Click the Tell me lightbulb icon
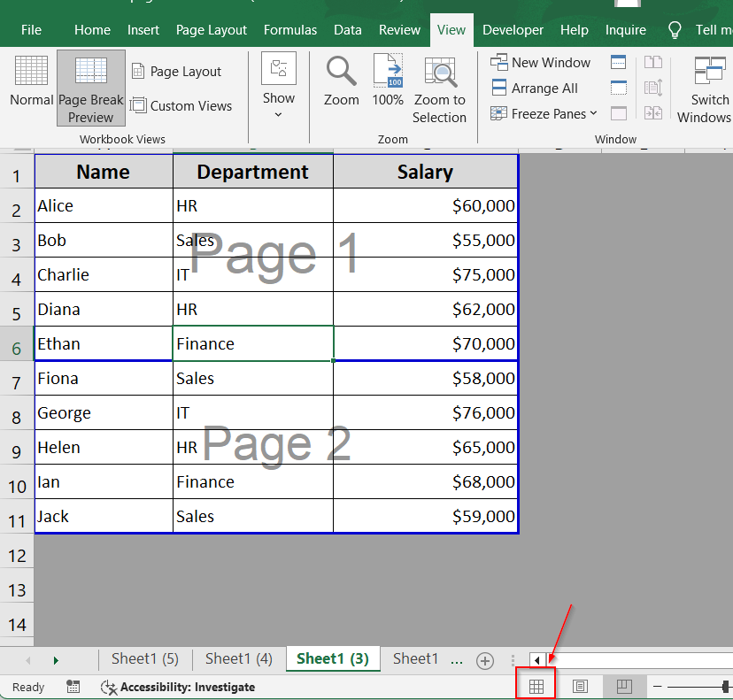 pos(675,30)
